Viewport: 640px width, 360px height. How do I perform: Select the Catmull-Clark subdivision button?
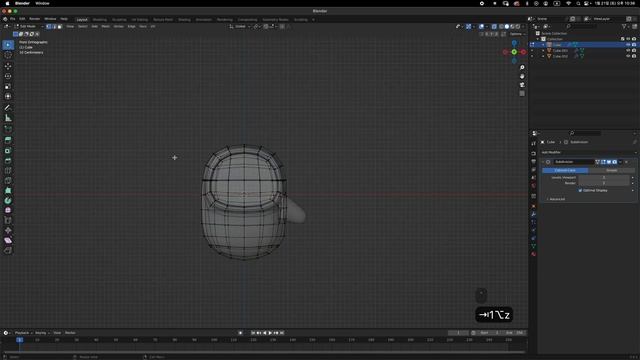(x=565, y=170)
